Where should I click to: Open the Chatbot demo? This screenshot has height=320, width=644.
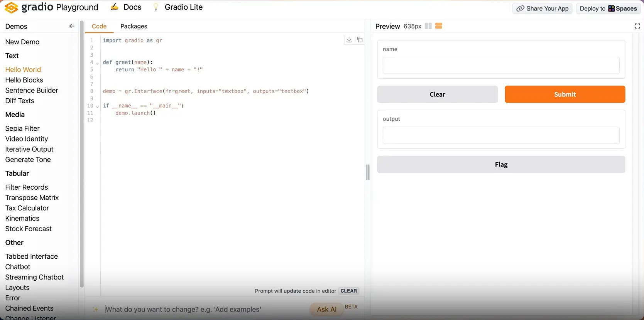point(18,267)
